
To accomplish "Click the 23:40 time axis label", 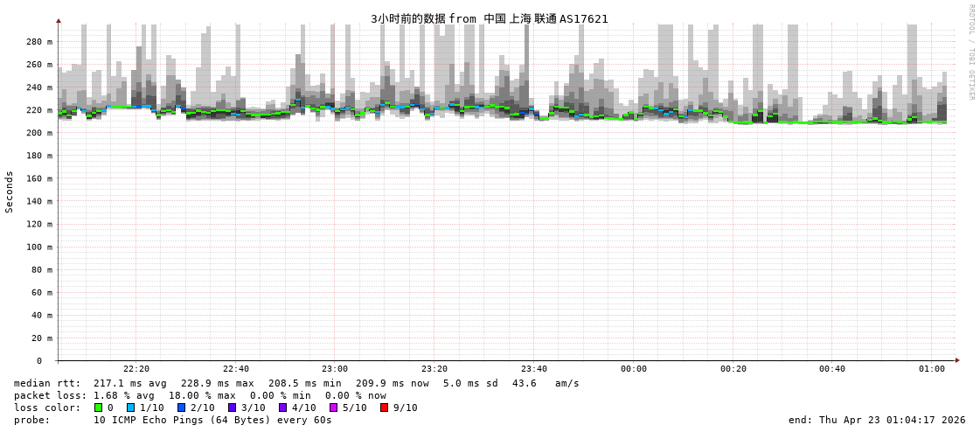I will point(534,369).
